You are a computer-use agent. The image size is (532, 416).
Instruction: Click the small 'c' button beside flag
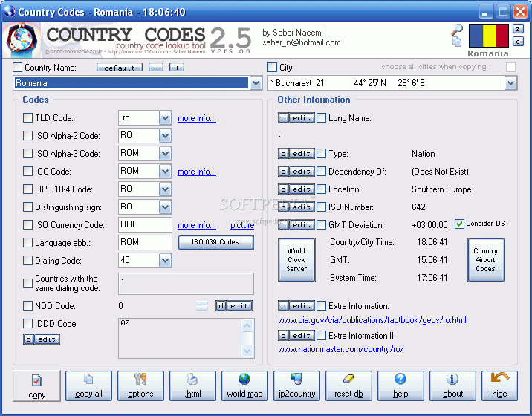[x=517, y=42]
